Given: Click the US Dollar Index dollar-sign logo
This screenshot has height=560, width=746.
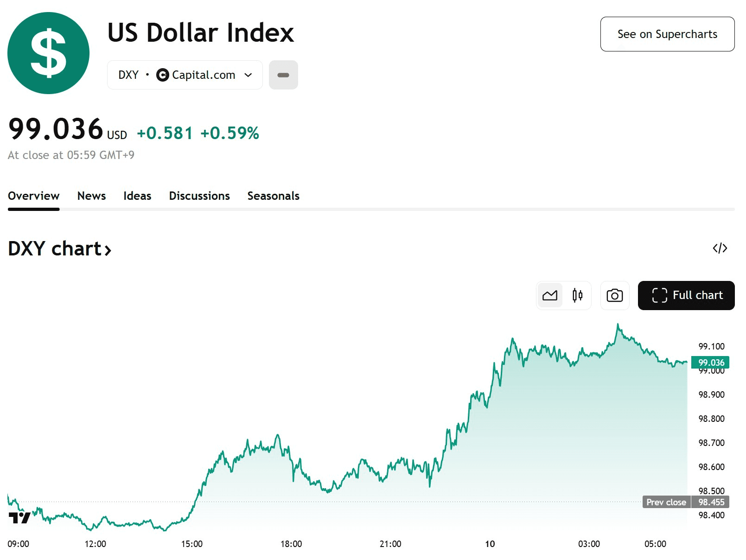Looking at the screenshot, I should coord(48,53).
